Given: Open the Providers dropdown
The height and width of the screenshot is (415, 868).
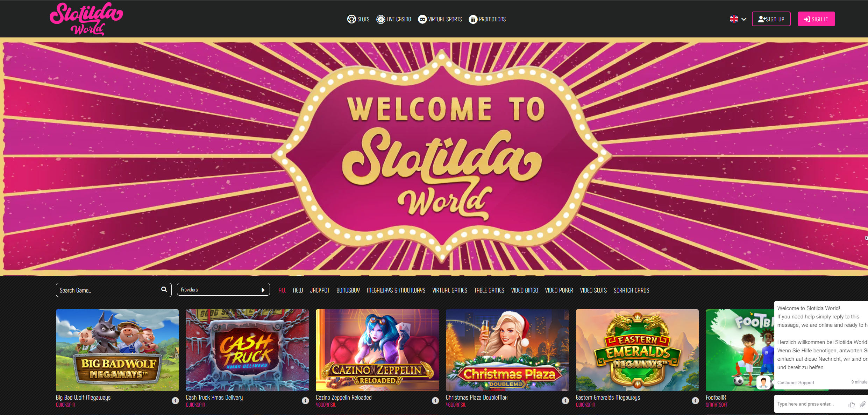Looking at the screenshot, I should [x=223, y=290].
